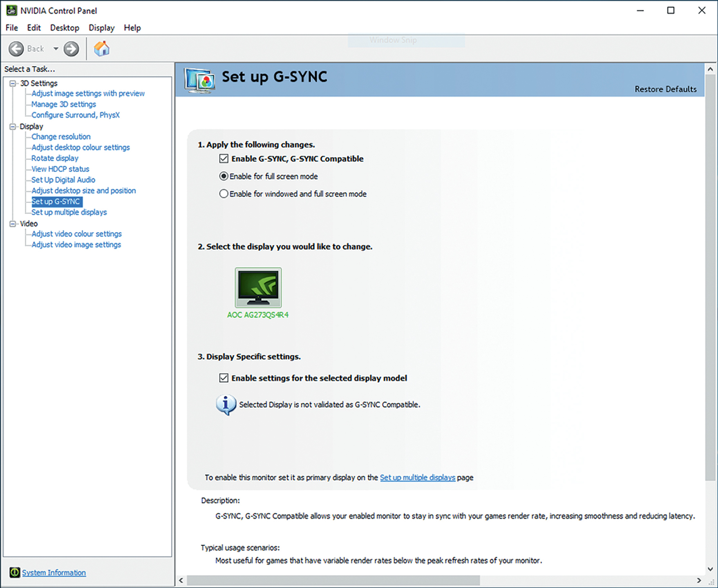Image resolution: width=718 pixels, height=588 pixels.
Task: Click the horizontal scrollbar left arrow
Action: 181,580
